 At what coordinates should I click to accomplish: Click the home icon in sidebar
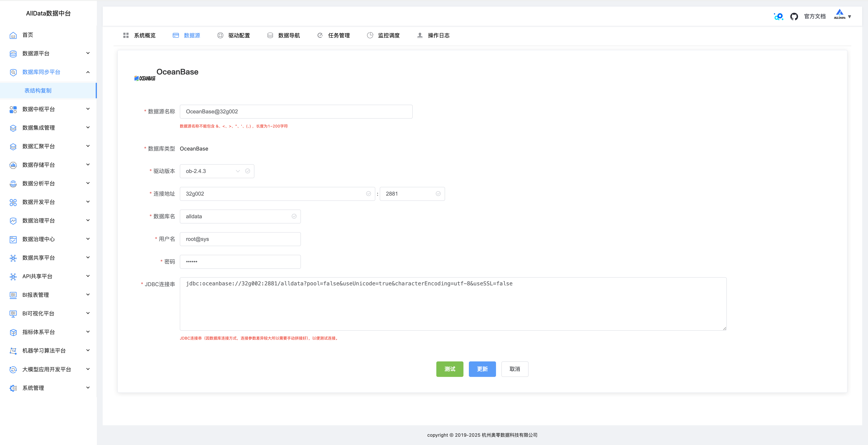(x=13, y=35)
